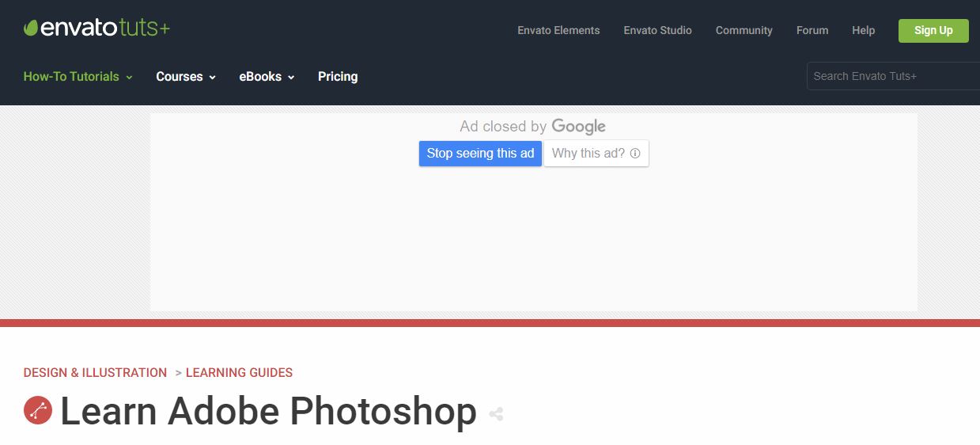Click the Why this ad? button

(x=596, y=154)
